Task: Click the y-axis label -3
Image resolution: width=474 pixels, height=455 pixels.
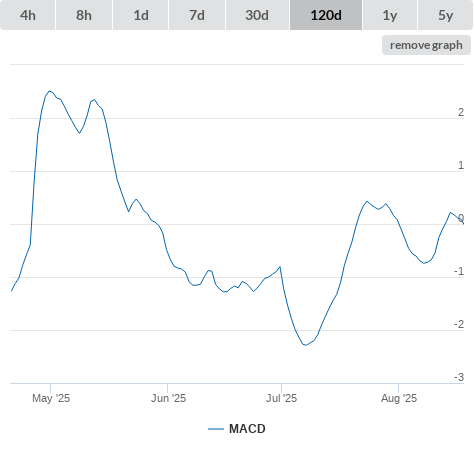Action: pyautogui.click(x=459, y=377)
